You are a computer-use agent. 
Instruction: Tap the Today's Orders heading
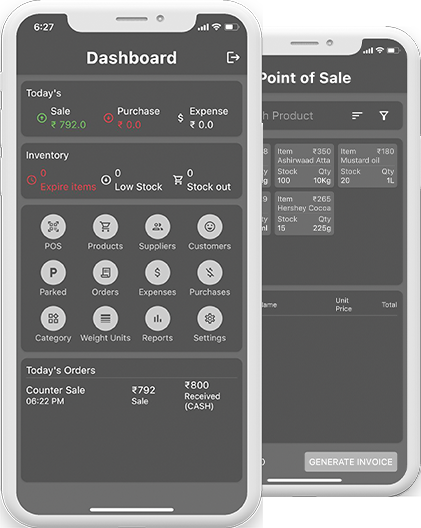click(x=61, y=370)
